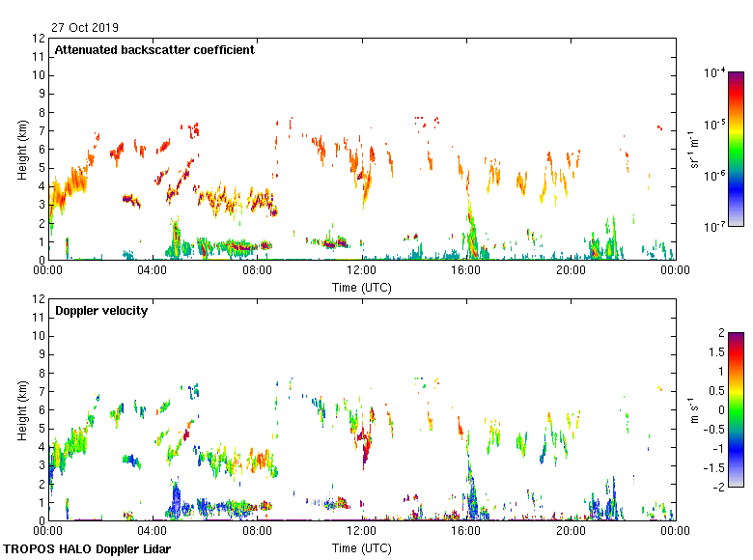753x560 pixels.
Task: Click the 20:00 tick on the bottom plot's time axis
Action: tap(570, 530)
